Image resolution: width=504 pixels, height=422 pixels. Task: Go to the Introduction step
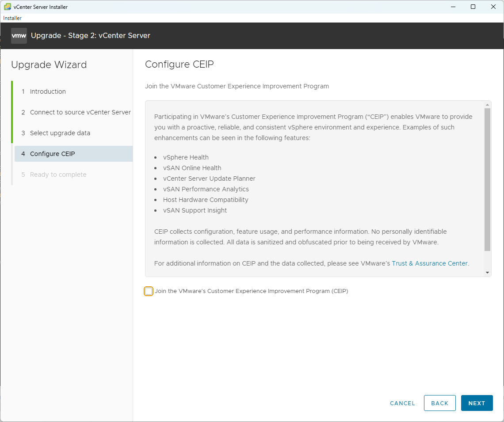[48, 91]
